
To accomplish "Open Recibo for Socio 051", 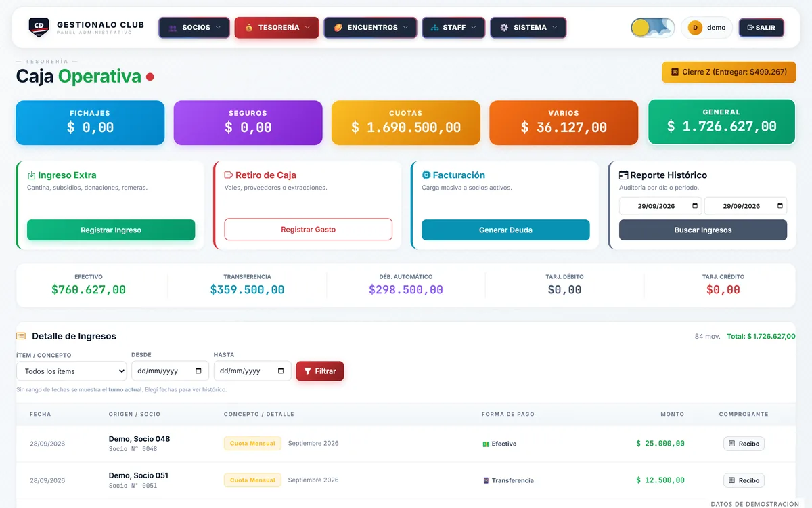I will click(744, 480).
